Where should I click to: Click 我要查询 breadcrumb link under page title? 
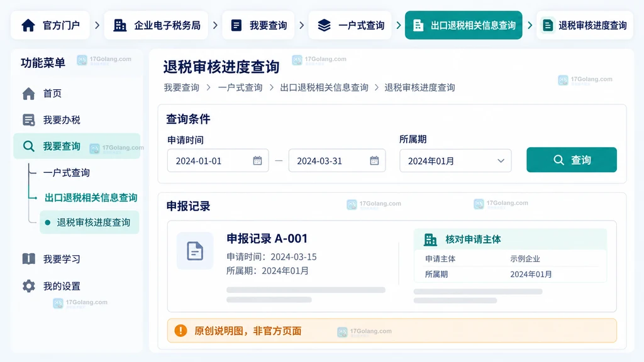[x=182, y=87]
